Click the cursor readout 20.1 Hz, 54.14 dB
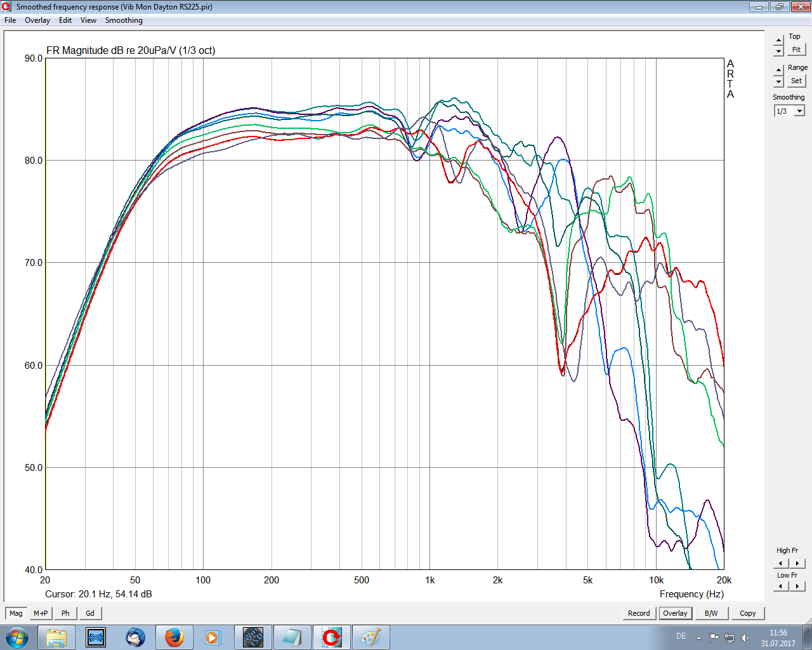This screenshot has width=812, height=650. pyautogui.click(x=98, y=594)
